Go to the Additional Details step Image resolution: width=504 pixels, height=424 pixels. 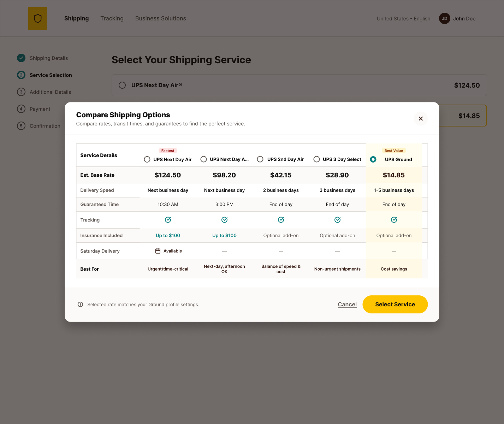[x=51, y=92]
